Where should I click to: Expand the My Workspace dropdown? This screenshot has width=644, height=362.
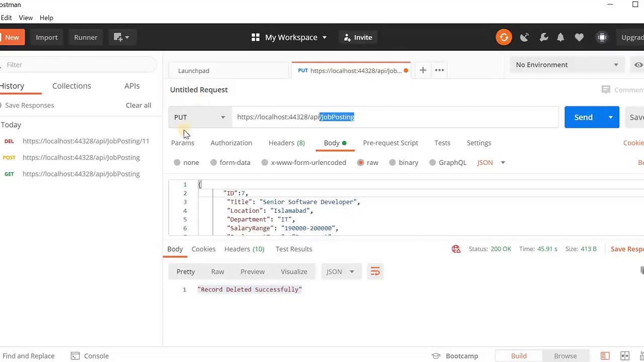point(325,37)
